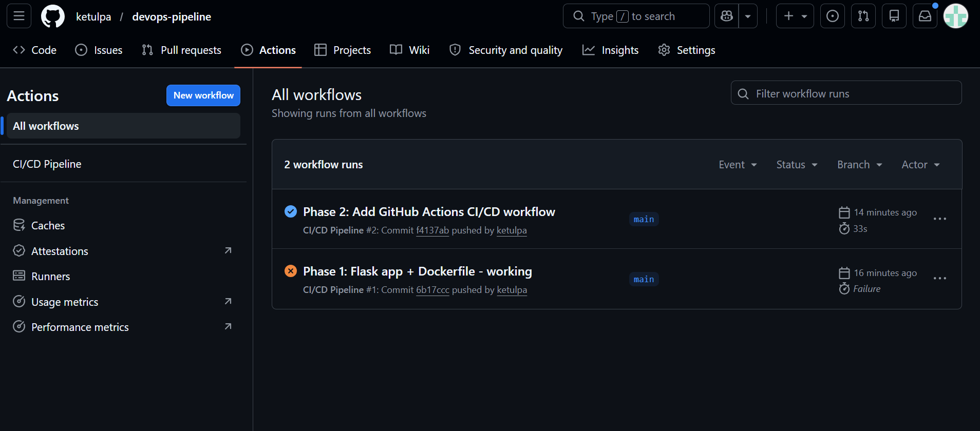Open devops-pipeline repository link
This screenshot has height=431, width=980.
click(x=172, y=16)
